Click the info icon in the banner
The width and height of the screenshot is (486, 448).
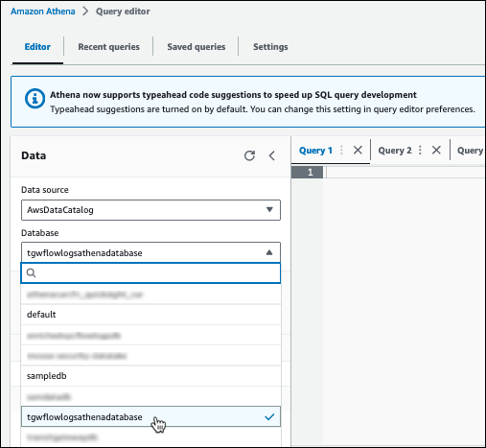coord(35,98)
